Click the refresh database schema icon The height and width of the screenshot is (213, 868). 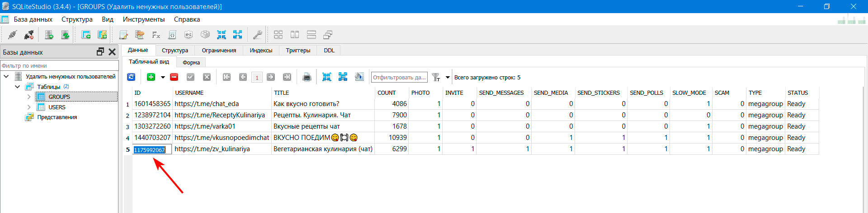(66, 35)
